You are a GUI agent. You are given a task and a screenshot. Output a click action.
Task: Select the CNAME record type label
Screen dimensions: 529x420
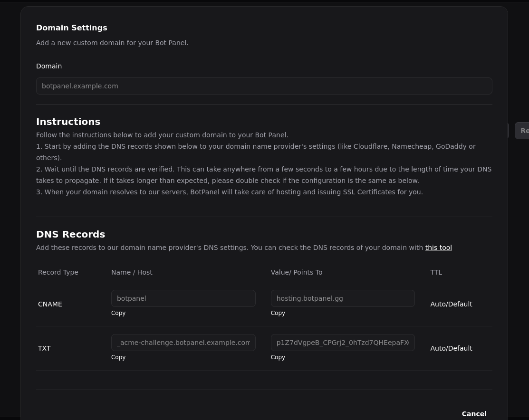coord(50,304)
